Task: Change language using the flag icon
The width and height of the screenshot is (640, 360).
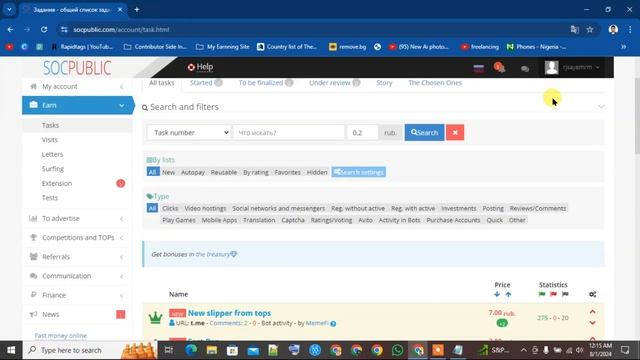Action: (479, 68)
